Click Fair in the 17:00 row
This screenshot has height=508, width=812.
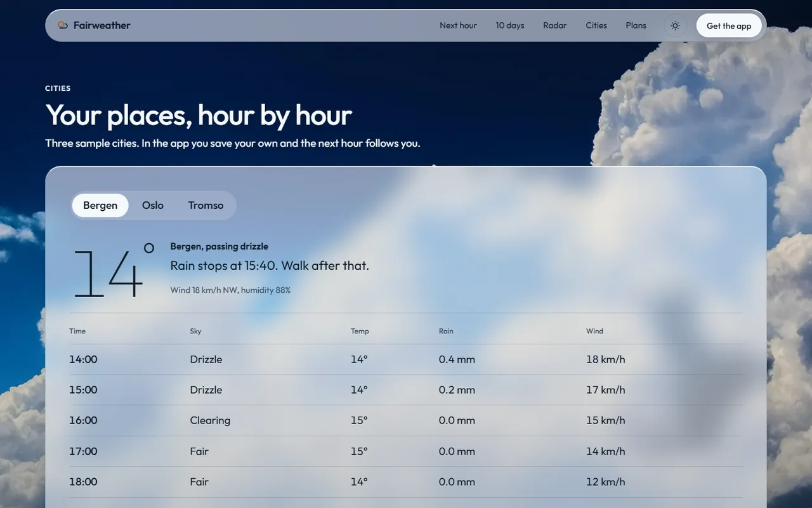pyautogui.click(x=199, y=451)
